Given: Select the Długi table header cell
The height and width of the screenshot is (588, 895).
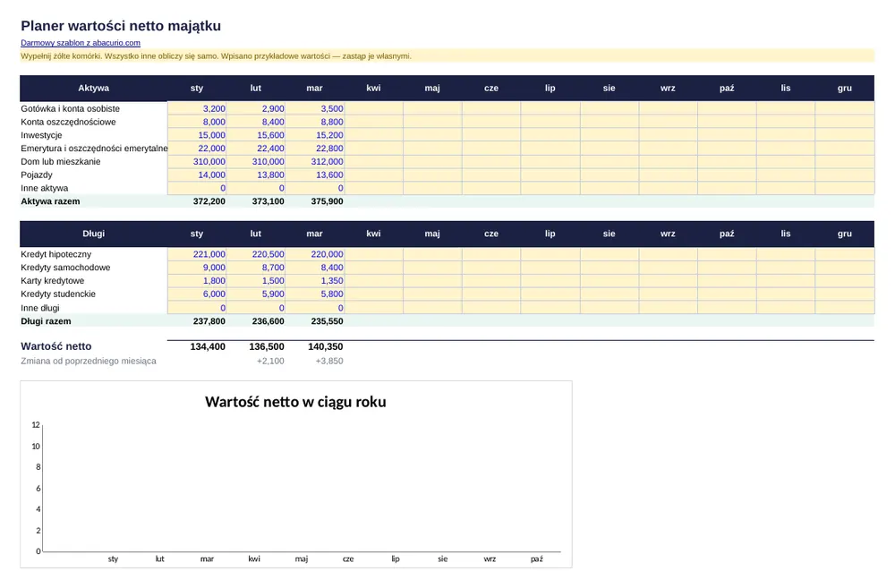Looking at the screenshot, I should point(94,234).
